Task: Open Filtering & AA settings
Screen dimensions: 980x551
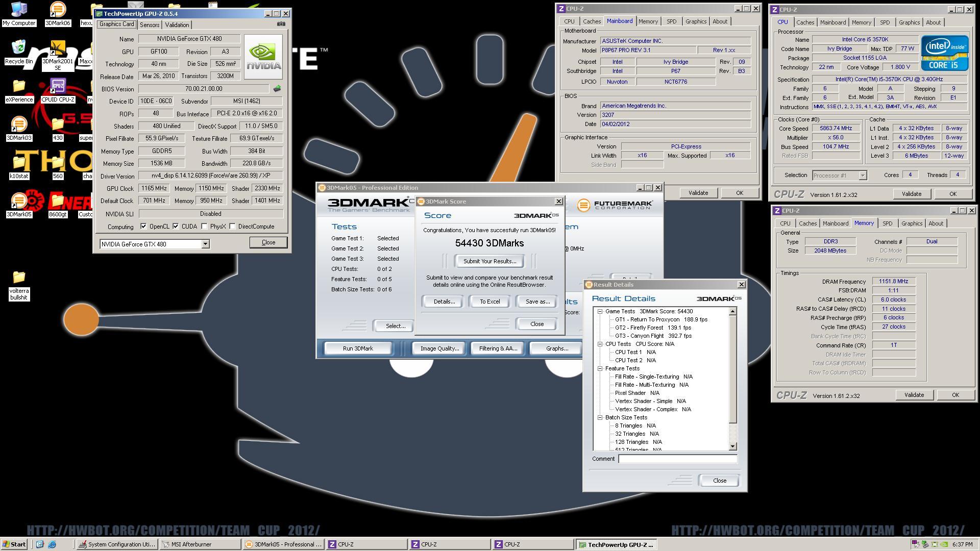Action: (498, 348)
